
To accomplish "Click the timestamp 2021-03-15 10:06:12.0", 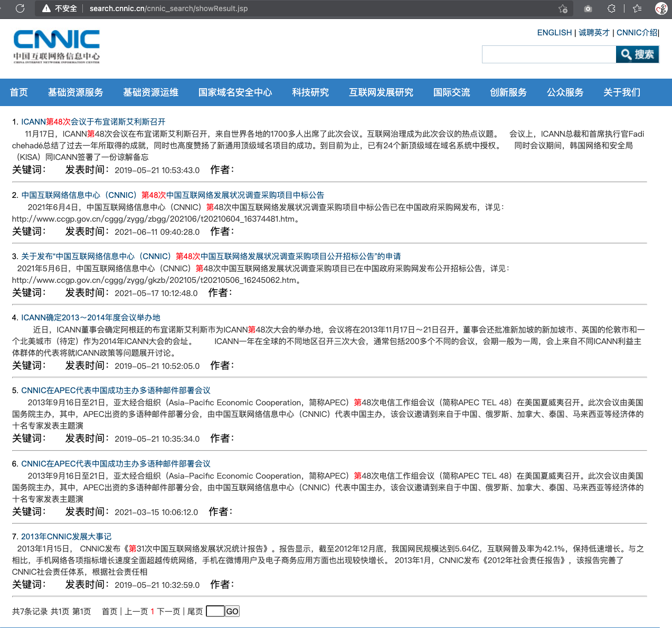I will [156, 512].
